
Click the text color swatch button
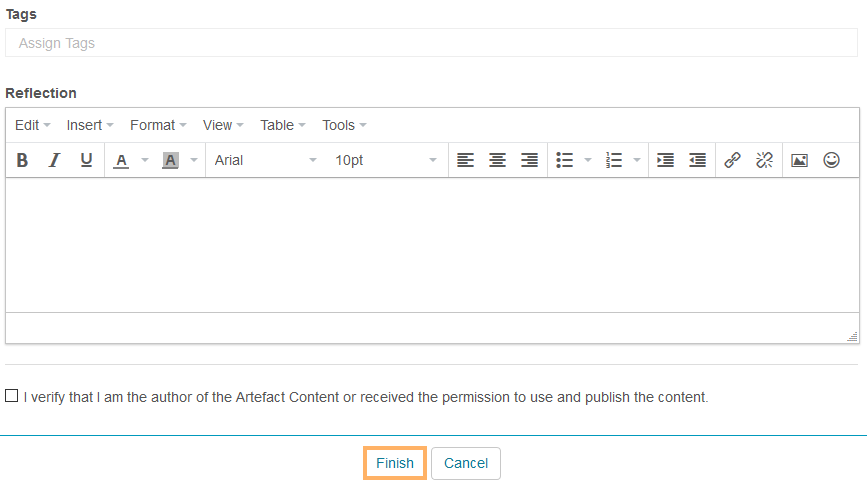click(x=121, y=160)
